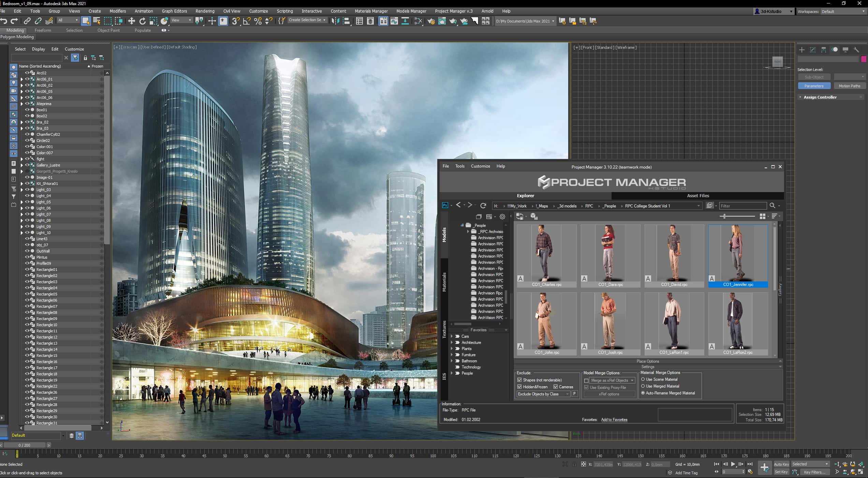Click the Motion Paths button

(x=849, y=86)
